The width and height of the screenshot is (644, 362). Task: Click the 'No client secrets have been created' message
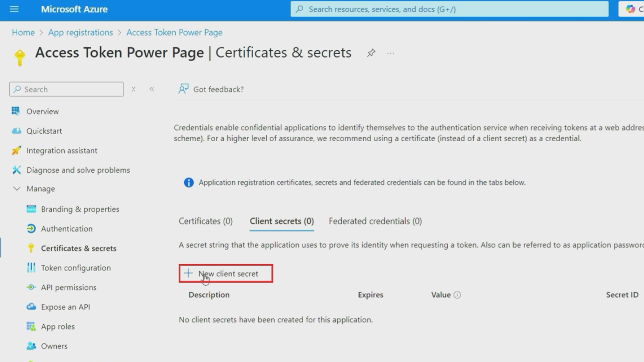(x=276, y=320)
